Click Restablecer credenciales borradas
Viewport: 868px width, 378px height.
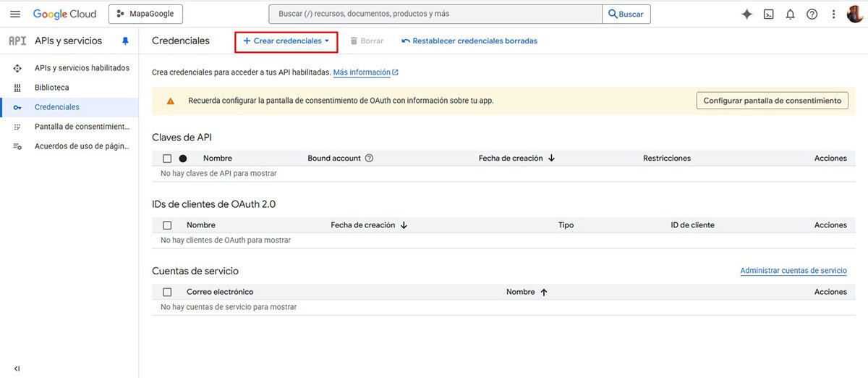tap(469, 41)
